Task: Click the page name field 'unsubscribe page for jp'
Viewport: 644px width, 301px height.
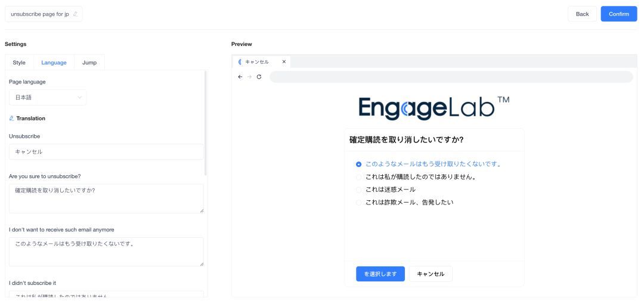Action: tap(44, 14)
